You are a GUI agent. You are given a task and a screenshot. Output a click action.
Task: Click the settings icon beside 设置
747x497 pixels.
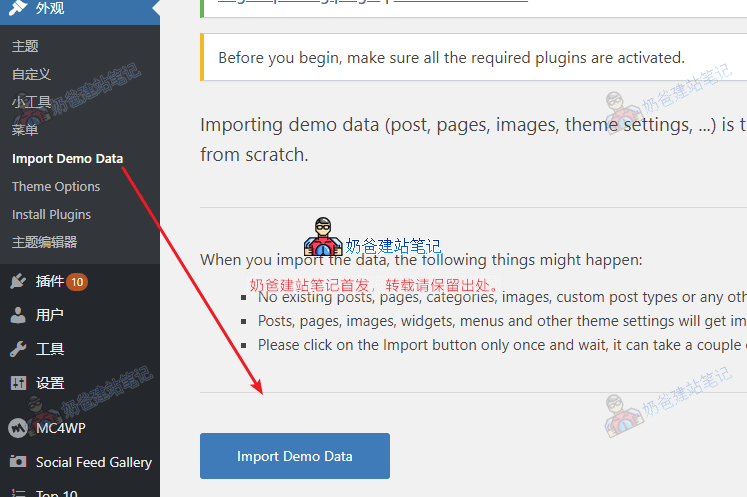18,383
